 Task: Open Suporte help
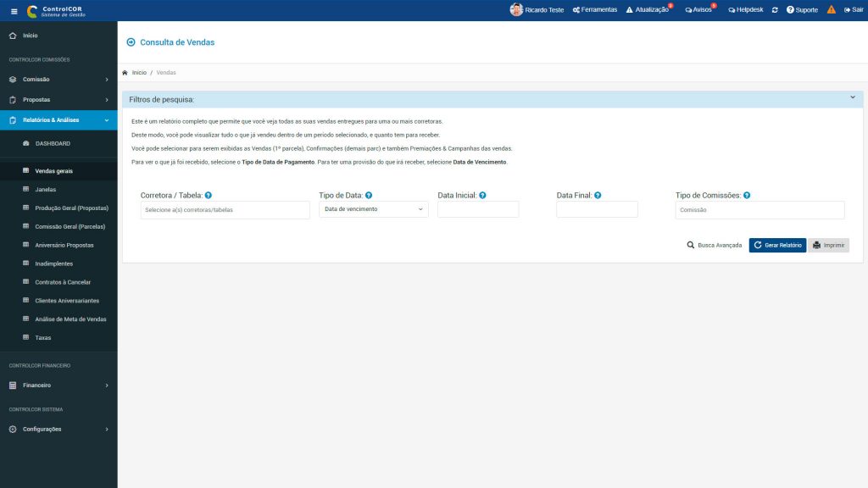[x=802, y=10]
